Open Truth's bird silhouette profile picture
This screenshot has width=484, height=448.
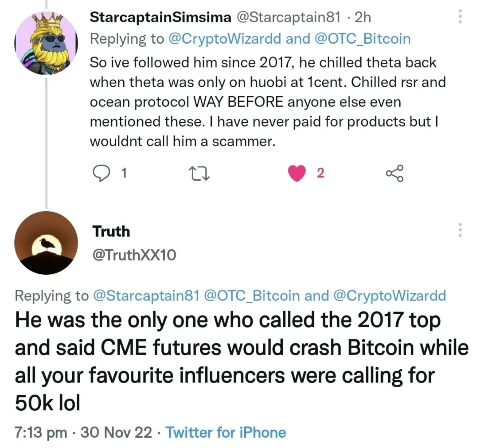click(46, 243)
